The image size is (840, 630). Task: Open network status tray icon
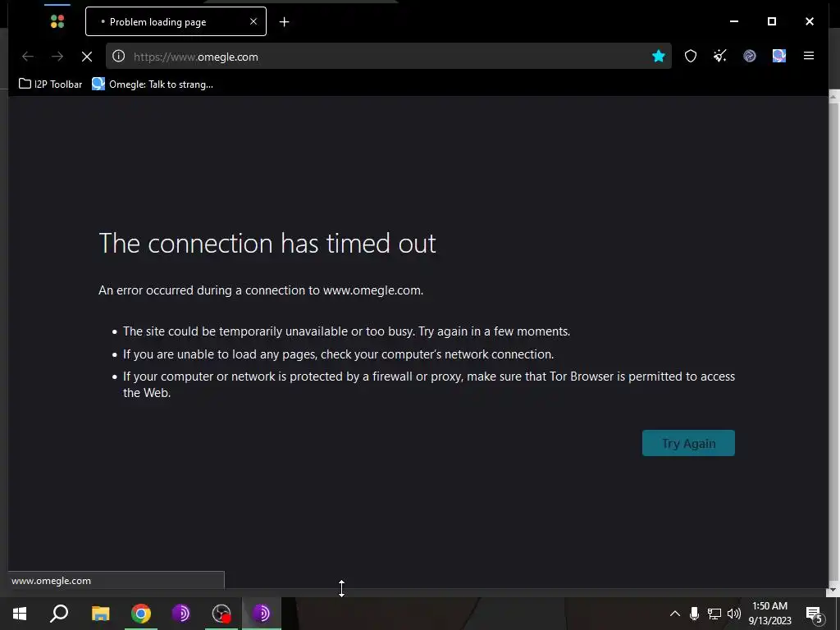(x=714, y=614)
